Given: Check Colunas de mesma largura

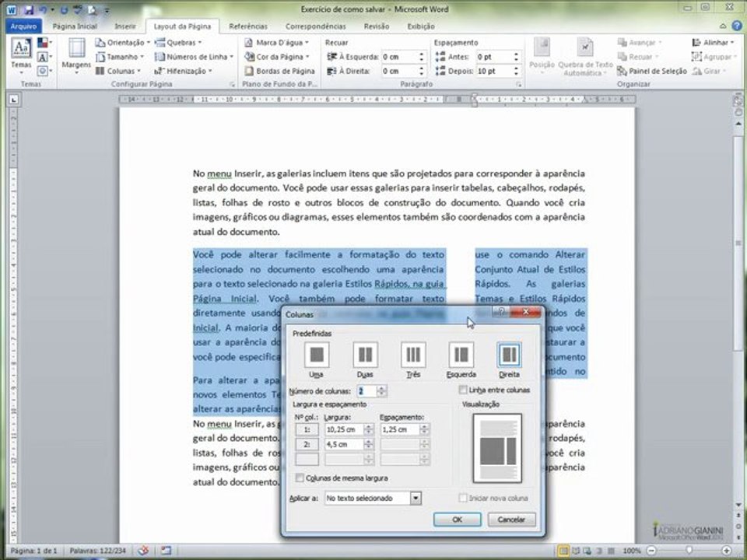Looking at the screenshot, I should tap(300, 478).
